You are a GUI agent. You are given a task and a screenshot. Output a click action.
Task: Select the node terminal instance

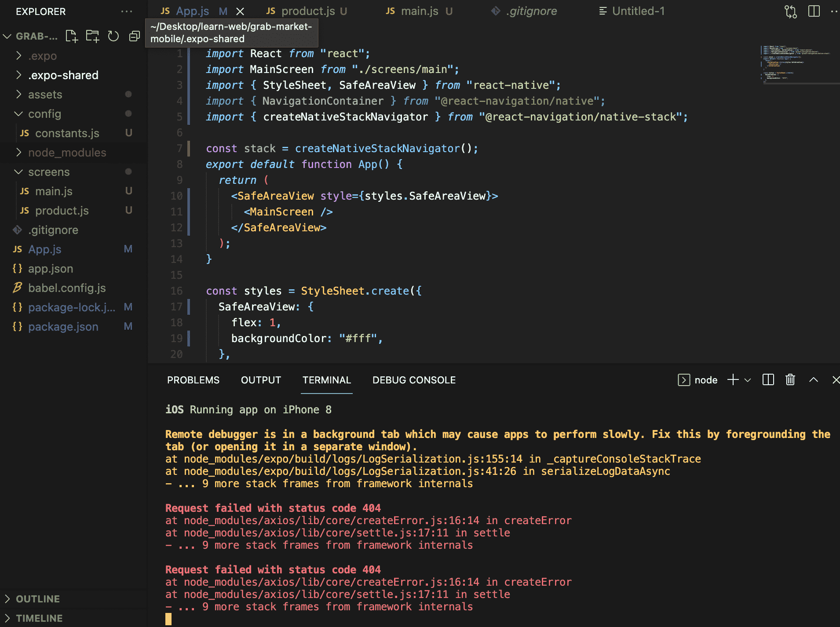[x=698, y=380]
